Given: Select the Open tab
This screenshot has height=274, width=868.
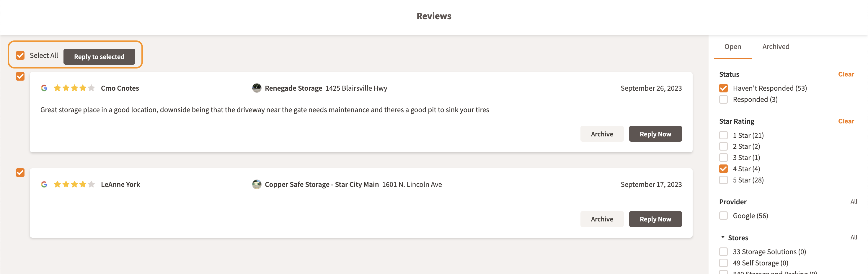Looking at the screenshot, I should coord(732,47).
